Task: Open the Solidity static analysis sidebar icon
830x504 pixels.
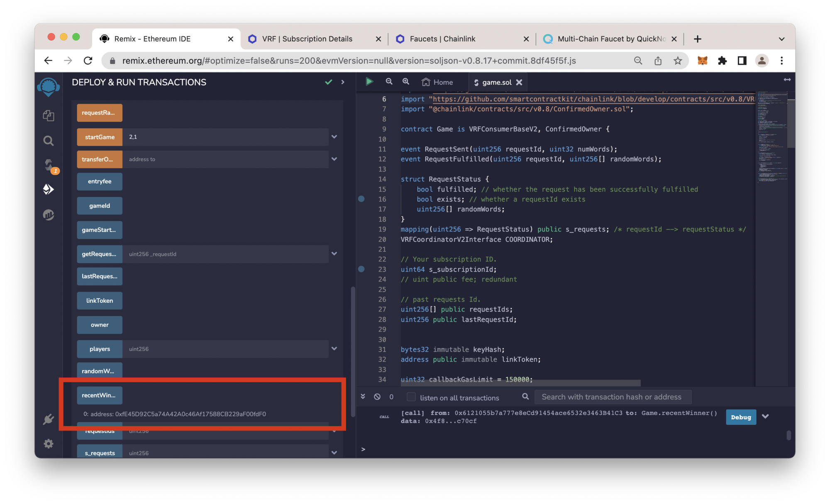Action: click(x=49, y=214)
